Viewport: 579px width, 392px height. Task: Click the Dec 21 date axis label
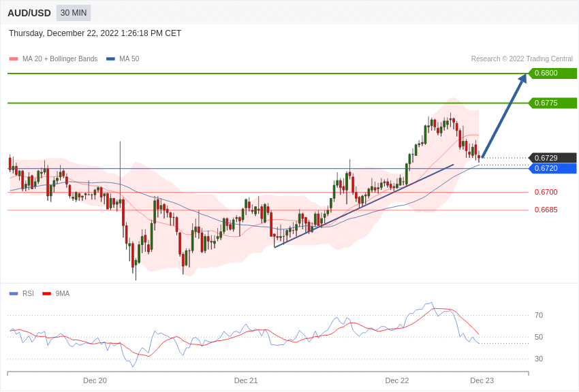click(246, 380)
